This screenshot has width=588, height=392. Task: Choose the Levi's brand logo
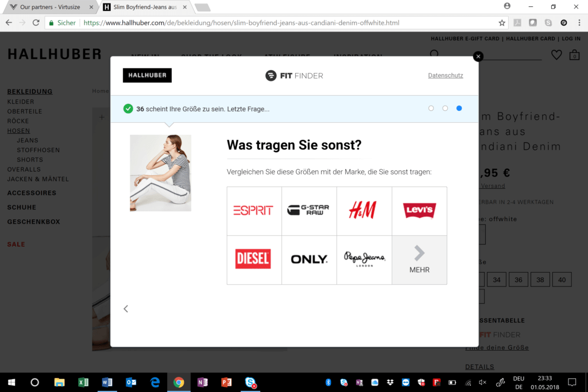(419, 211)
